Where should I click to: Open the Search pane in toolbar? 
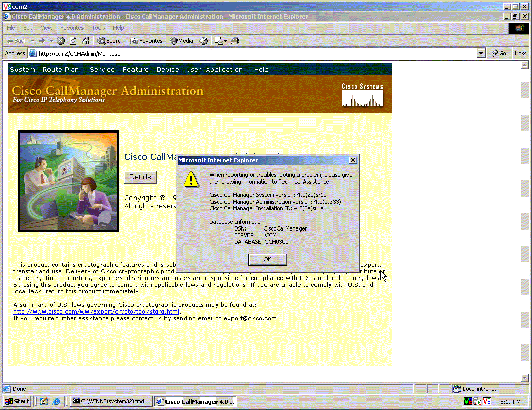(x=111, y=41)
